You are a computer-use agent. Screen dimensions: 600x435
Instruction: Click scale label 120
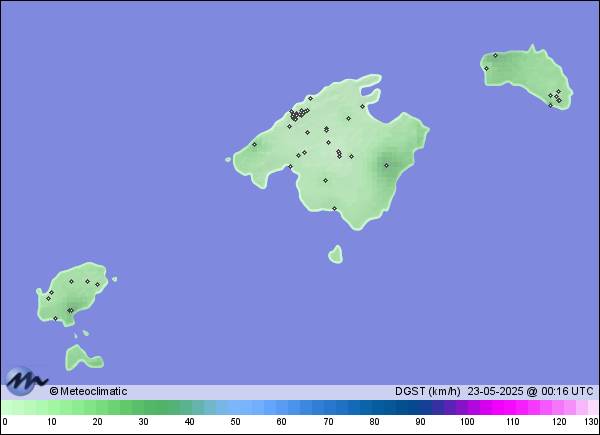(559, 422)
